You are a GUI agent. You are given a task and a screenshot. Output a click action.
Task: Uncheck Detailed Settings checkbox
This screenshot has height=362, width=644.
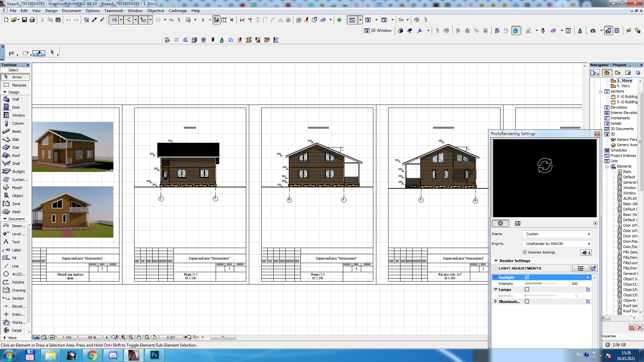tap(525, 252)
